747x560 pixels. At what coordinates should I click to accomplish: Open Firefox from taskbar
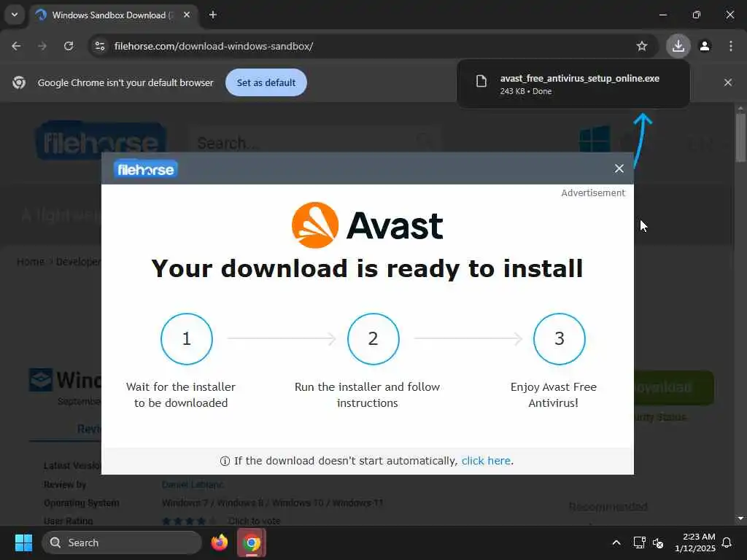[x=220, y=542]
